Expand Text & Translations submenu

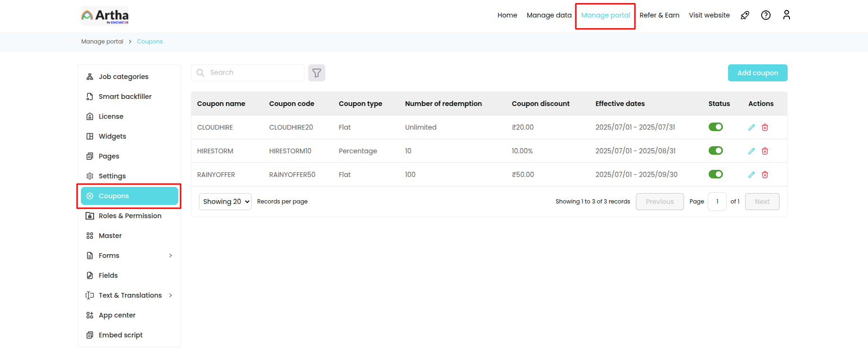pyautogui.click(x=170, y=295)
